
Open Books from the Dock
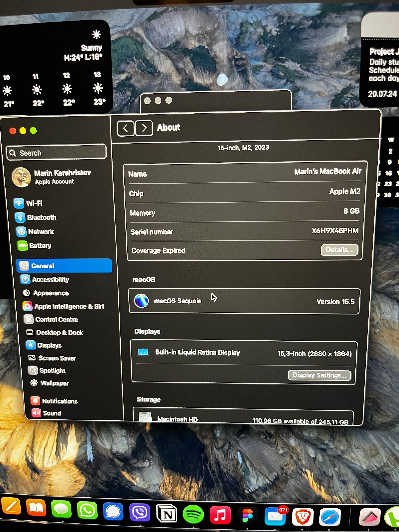click(36, 508)
